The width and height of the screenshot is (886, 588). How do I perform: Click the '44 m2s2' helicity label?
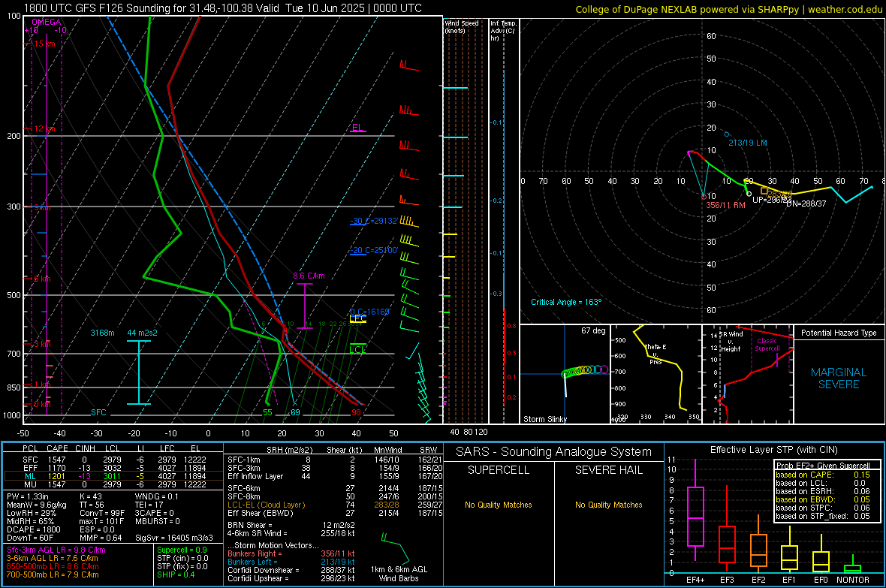[x=143, y=333]
